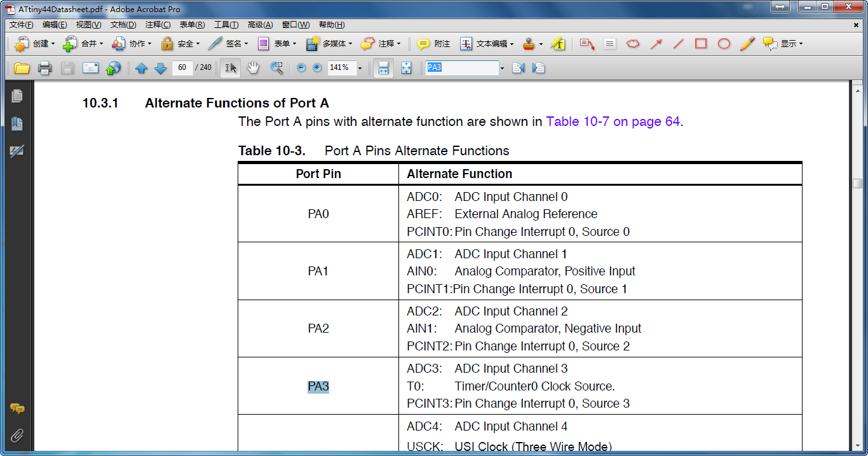This screenshot has width=868, height=456.
Task: Open the 安全 (Security) toolbar dropdown
Action: tap(179, 44)
